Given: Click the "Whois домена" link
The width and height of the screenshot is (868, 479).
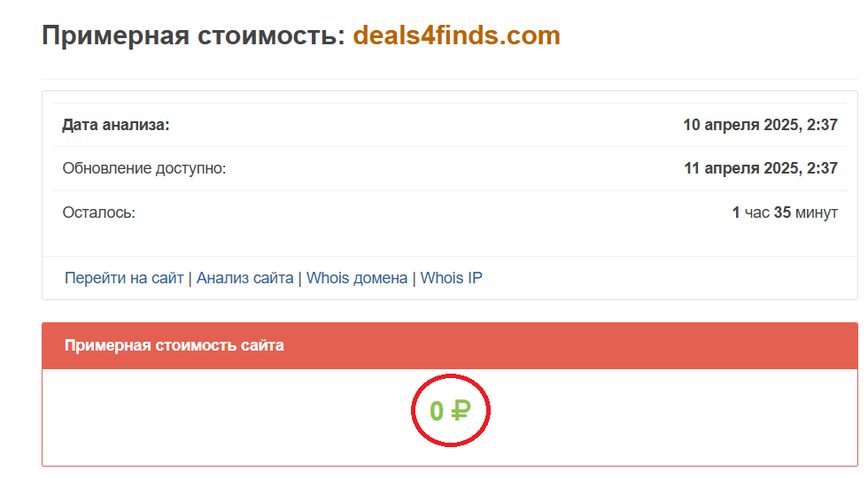Looking at the screenshot, I should click(357, 278).
